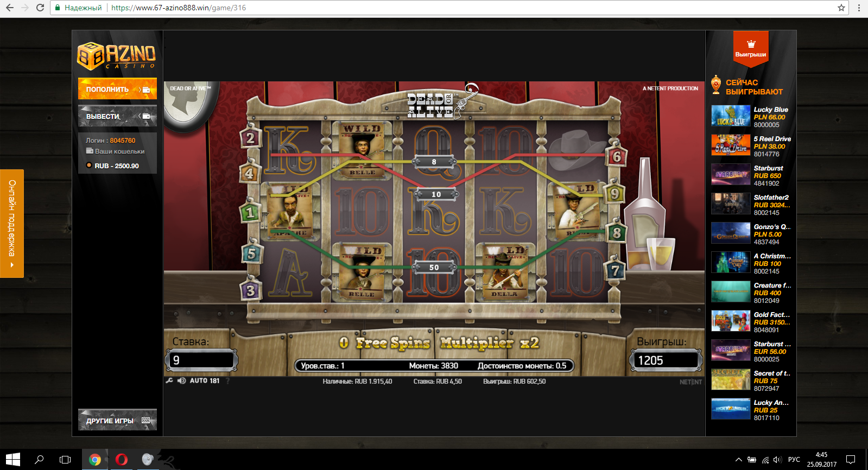Open the Action Center notifications

pyautogui.click(x=851, y=460)
